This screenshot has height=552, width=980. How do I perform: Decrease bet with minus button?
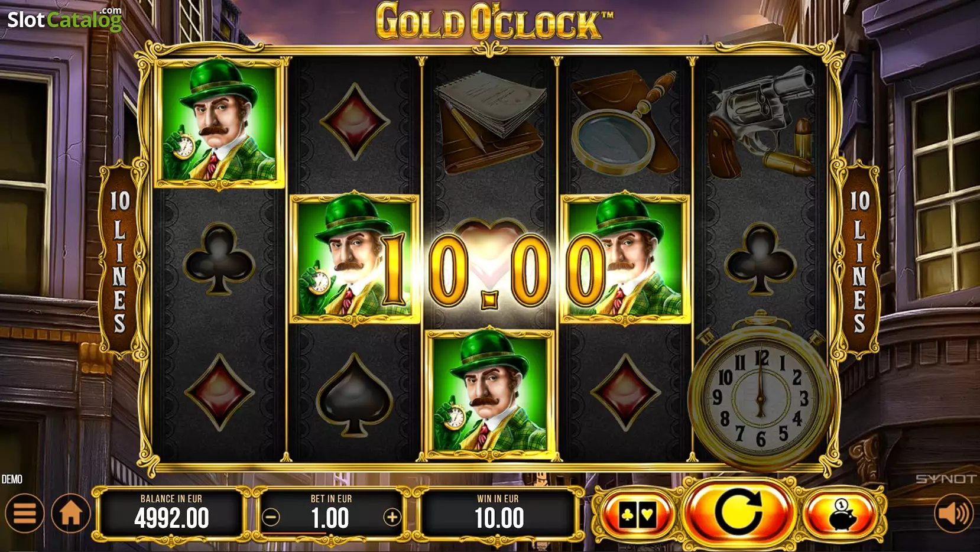click(271, 518)
